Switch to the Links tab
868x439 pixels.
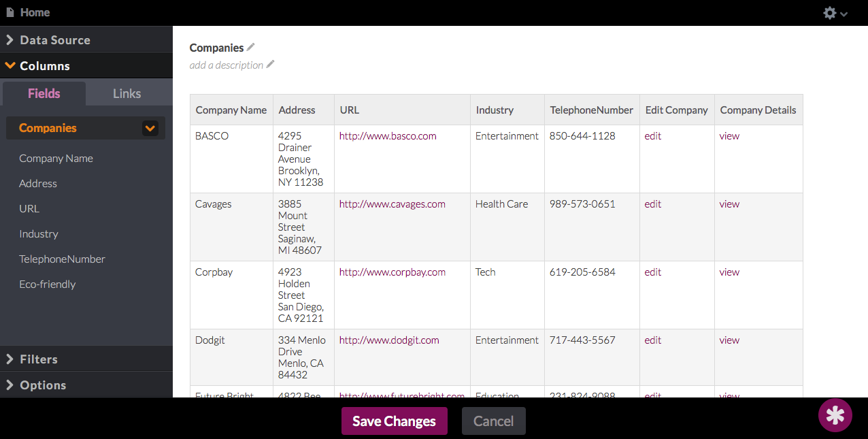coord(127,93)
